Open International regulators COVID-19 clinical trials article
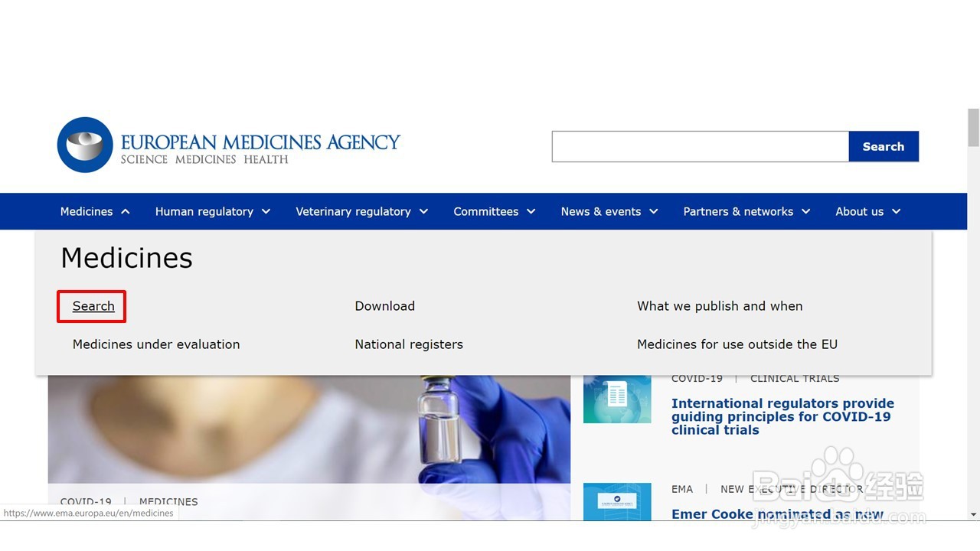This screenshot has width=980, height=551. 782,416
